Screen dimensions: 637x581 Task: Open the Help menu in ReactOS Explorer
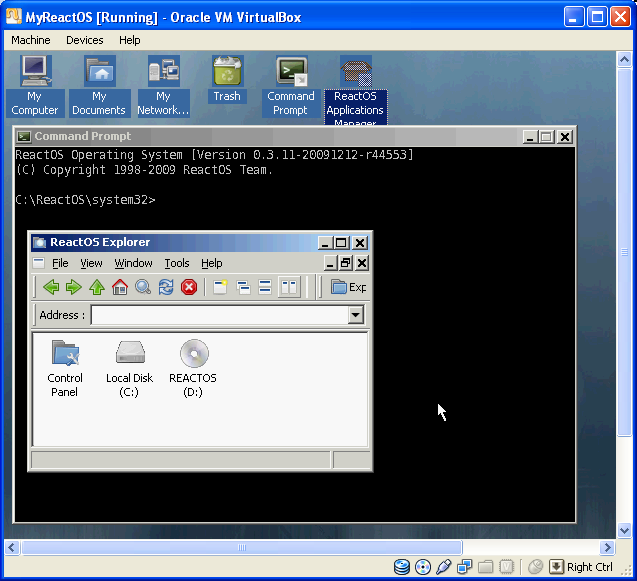[x=212, y=263]
